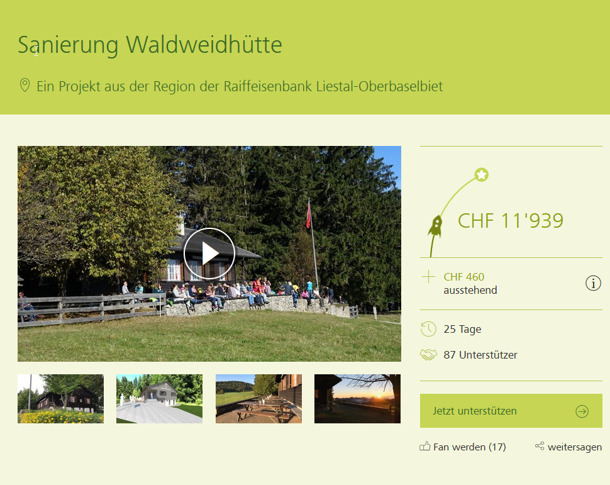Open the picnic tables terrace thumbnail
This screenshot has height=485, width=610.
[259, 399]
